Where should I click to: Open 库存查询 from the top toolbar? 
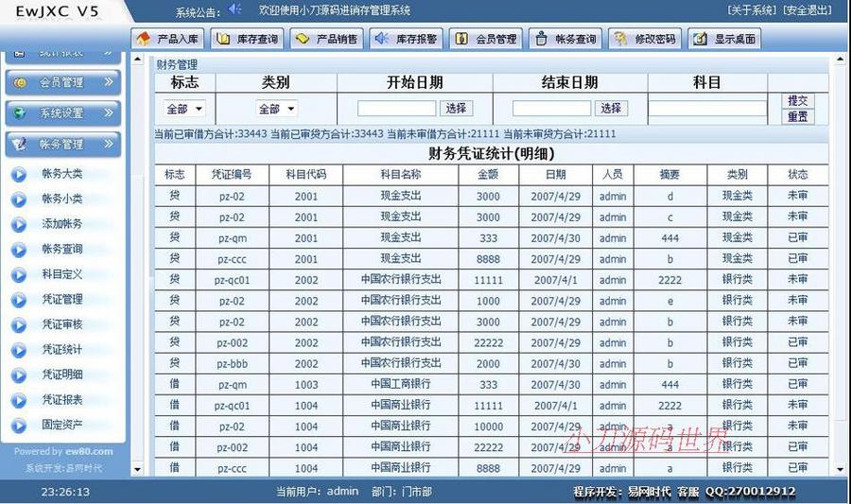247,39
